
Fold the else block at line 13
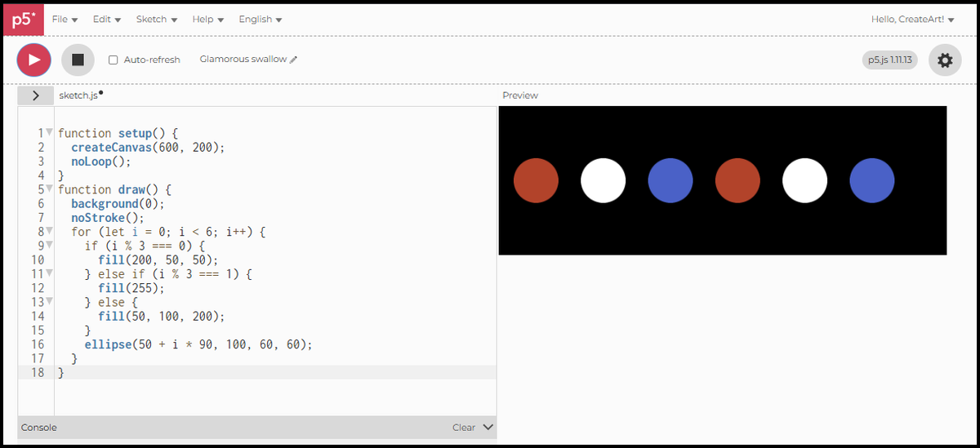(x=49, y=301)
